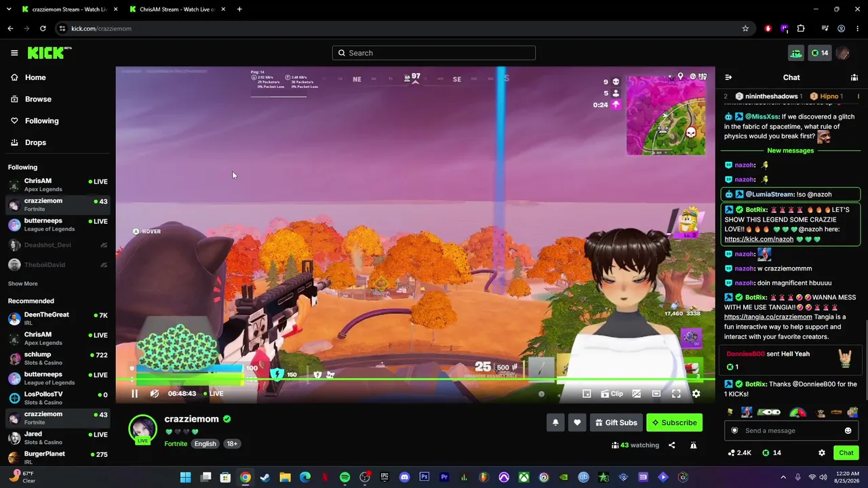Click the 18+ tag
This screenshot has height=488, width=868.
232,444
